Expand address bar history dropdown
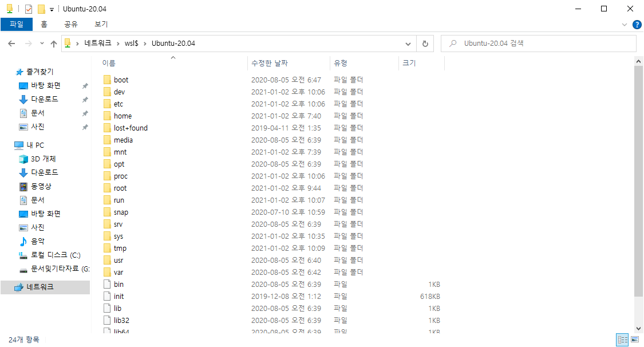The height and width of the screenshot is (347, 644). point(408,44)
